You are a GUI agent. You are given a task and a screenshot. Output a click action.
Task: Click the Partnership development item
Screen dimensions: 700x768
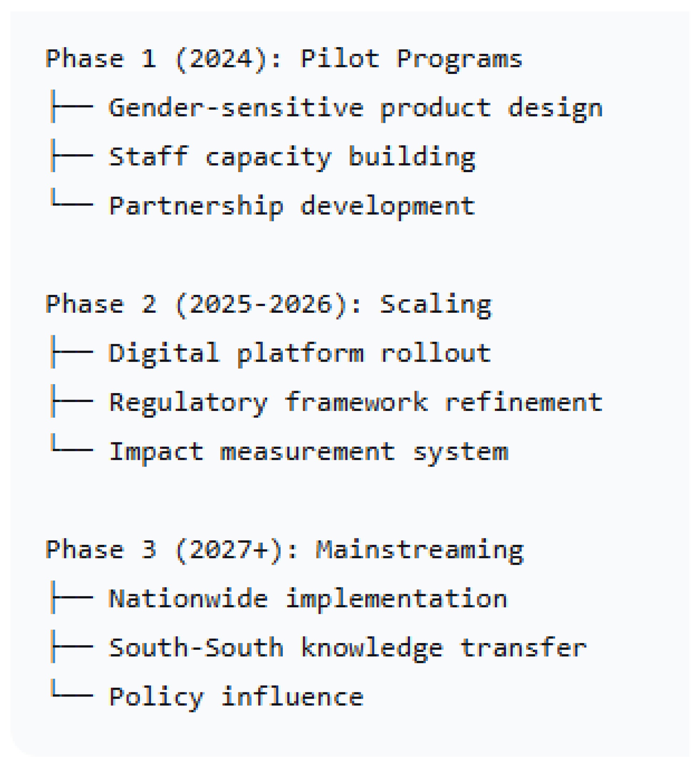pos(292,206)
